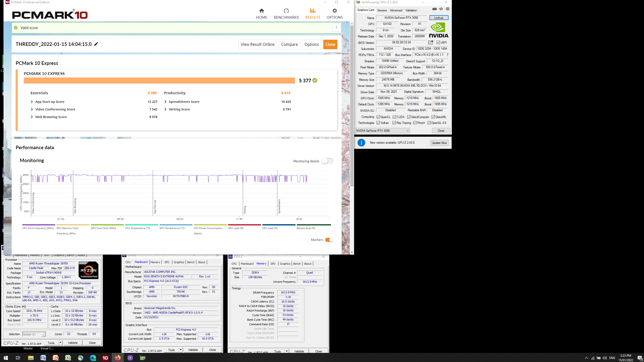The width and height of the screenshot is (644, 362).
Task: Open Windows Start button
Action: 6,358
